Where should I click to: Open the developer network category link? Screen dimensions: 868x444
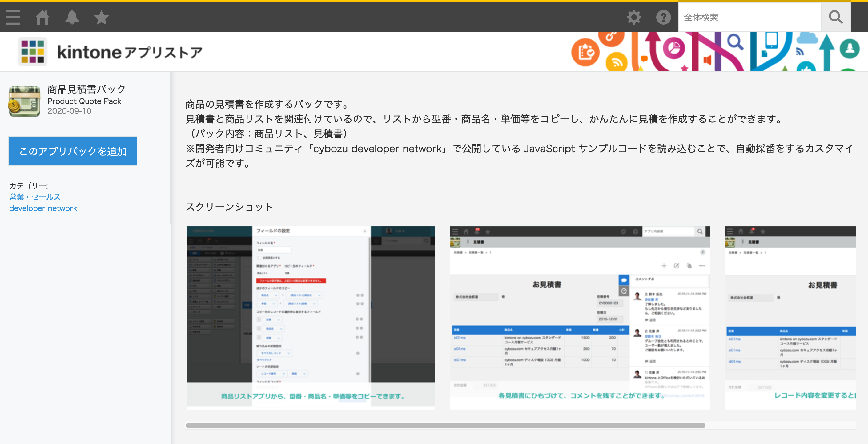43,208
